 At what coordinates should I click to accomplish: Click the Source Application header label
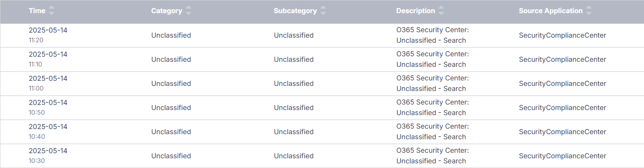click(551, 11)
